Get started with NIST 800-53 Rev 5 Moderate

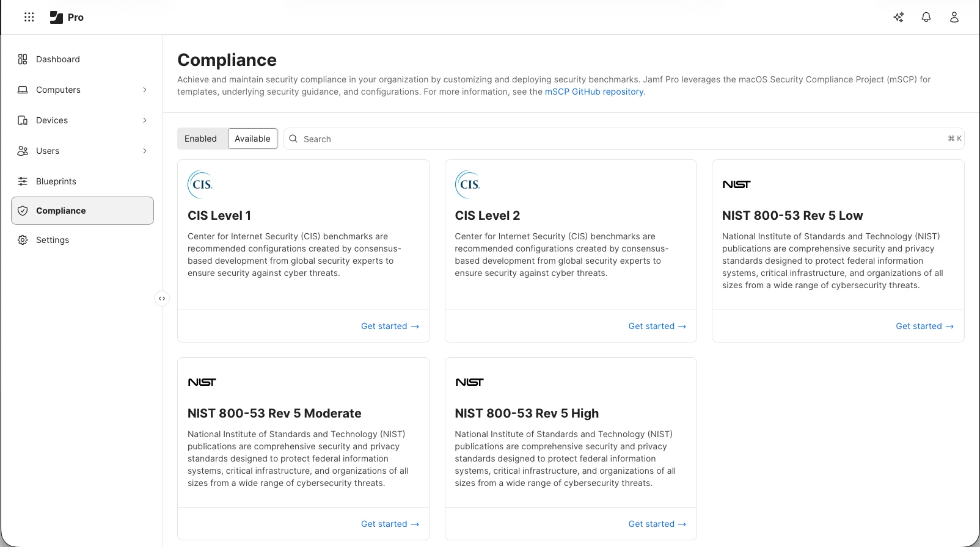click(x=390, y=524)
